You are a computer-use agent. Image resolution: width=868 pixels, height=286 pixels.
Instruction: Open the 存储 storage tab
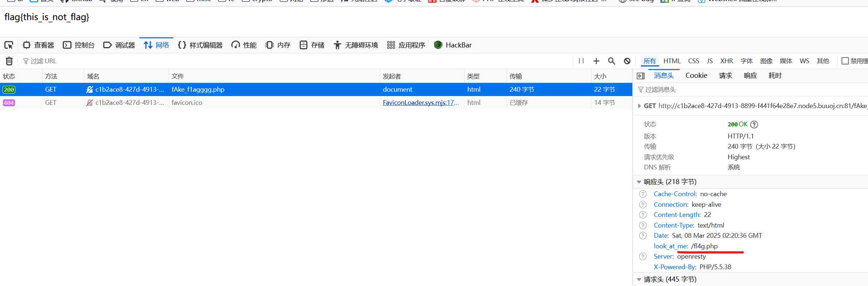pos(312,45)
